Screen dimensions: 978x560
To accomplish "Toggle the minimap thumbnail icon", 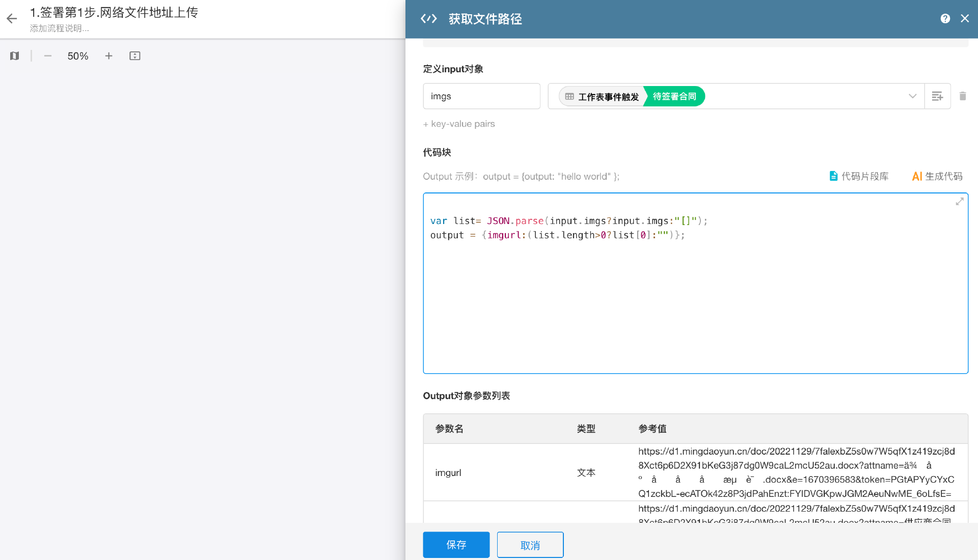I will tap(14, 56).
